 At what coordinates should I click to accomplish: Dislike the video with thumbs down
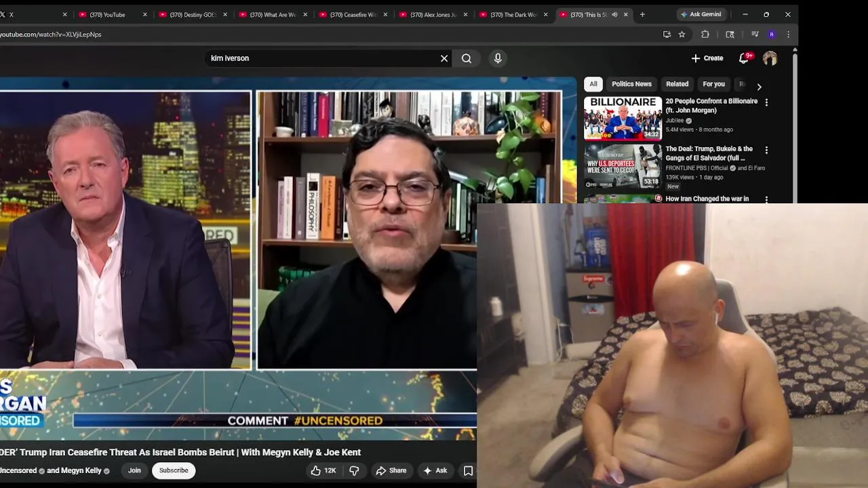pos(354,470)
